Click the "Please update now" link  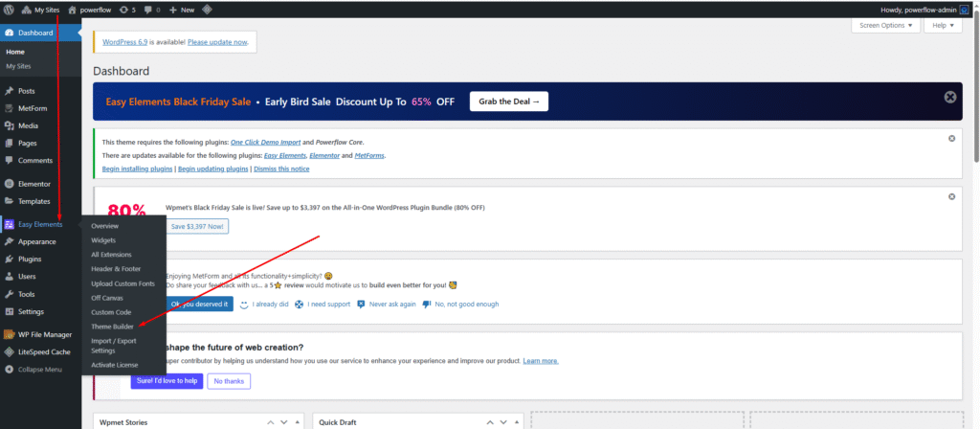point(217,42)
